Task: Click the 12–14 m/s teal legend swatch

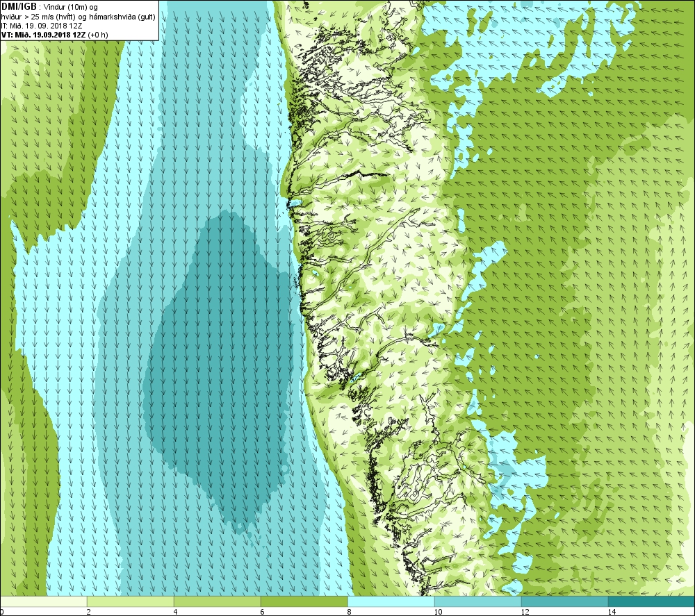Action: coord(564,601)
